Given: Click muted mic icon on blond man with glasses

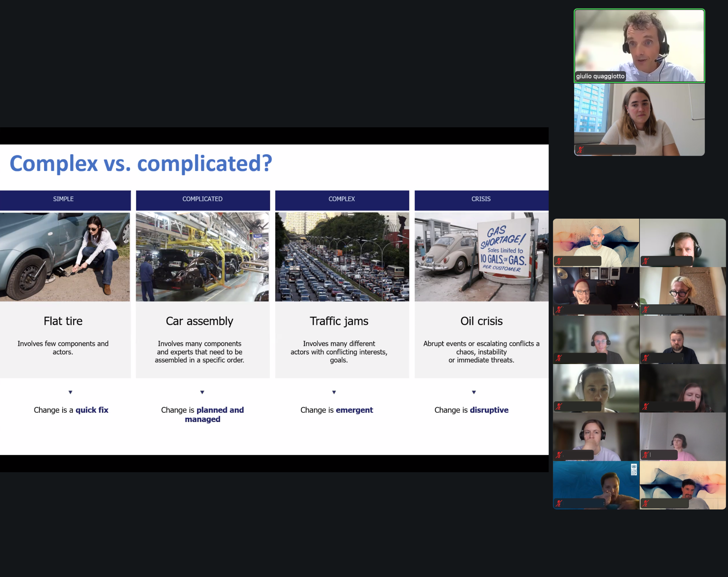Looking at the screenshot, I should pos(646,310).
